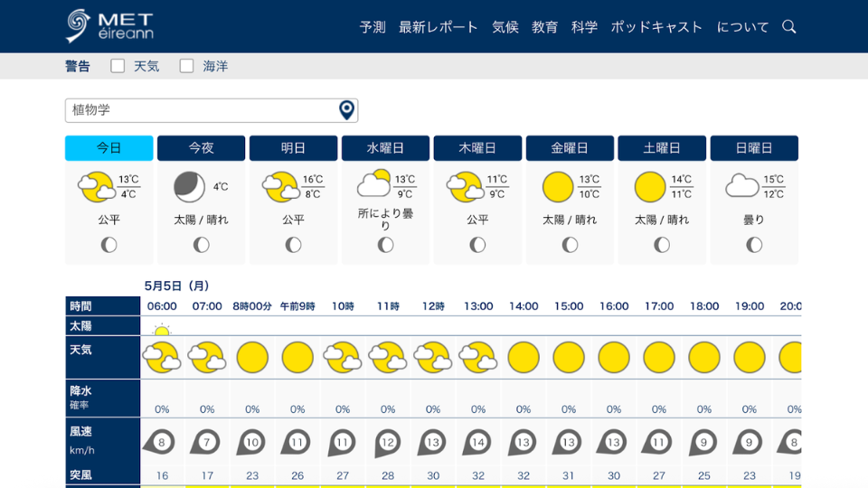Click 水曜日 partly cloudy icon
The width and height of the screenshot is (868, 488).
tap(373, 183)
